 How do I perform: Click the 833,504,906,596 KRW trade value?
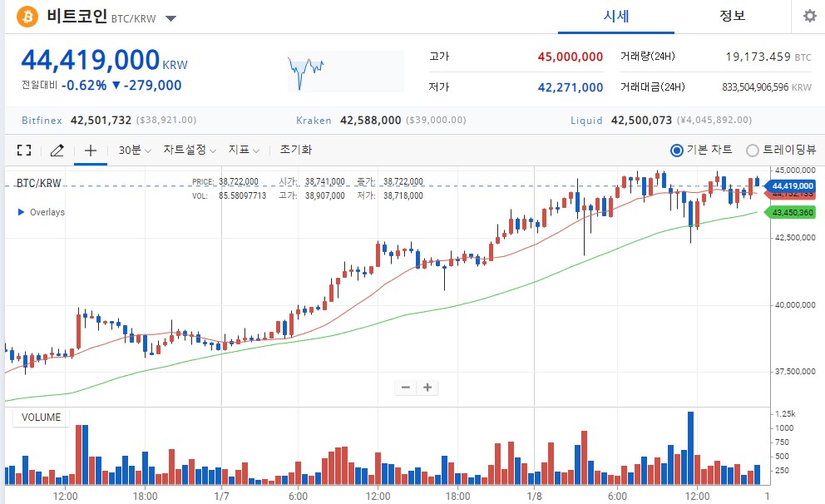(x=767, y=87)
